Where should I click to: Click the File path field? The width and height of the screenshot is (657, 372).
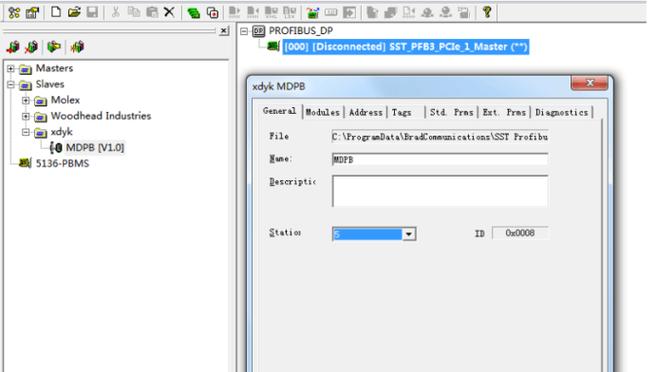[440, 137]
